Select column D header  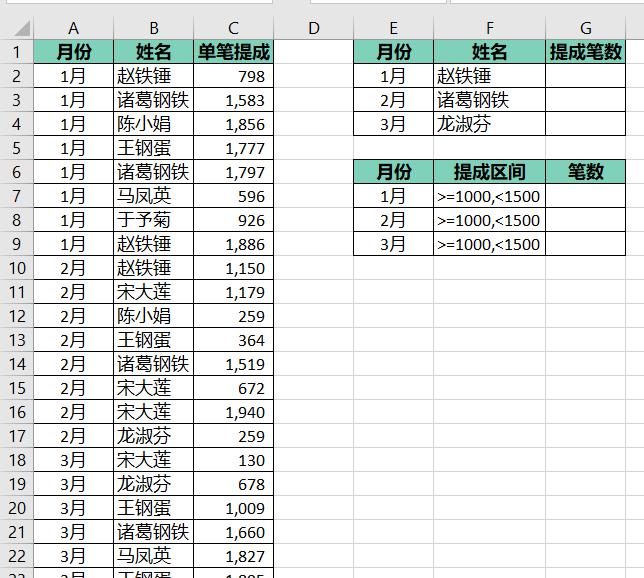313,28
